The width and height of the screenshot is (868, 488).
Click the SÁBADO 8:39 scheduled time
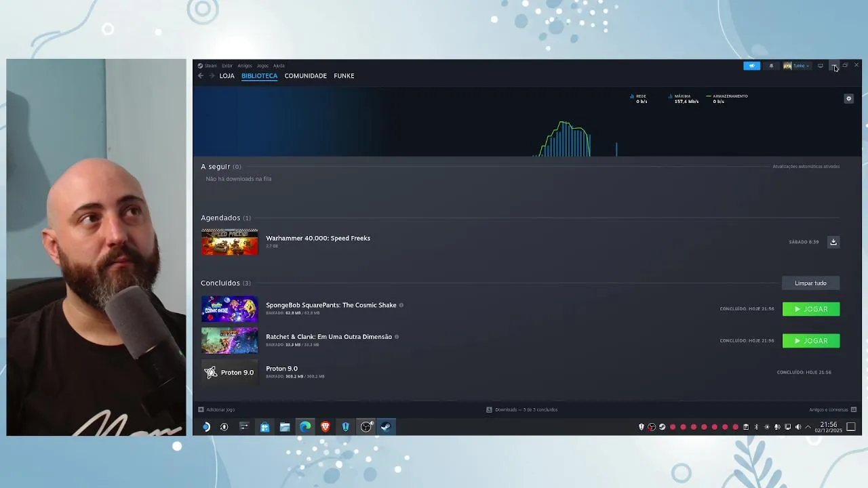(804, 242)
